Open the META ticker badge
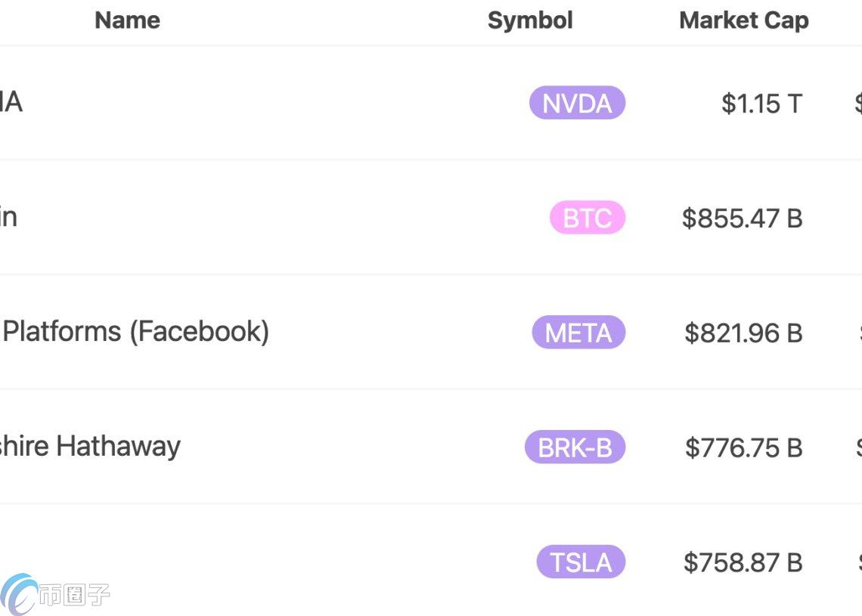This screenshot has height=616, width=862. (x=578, y=333)
